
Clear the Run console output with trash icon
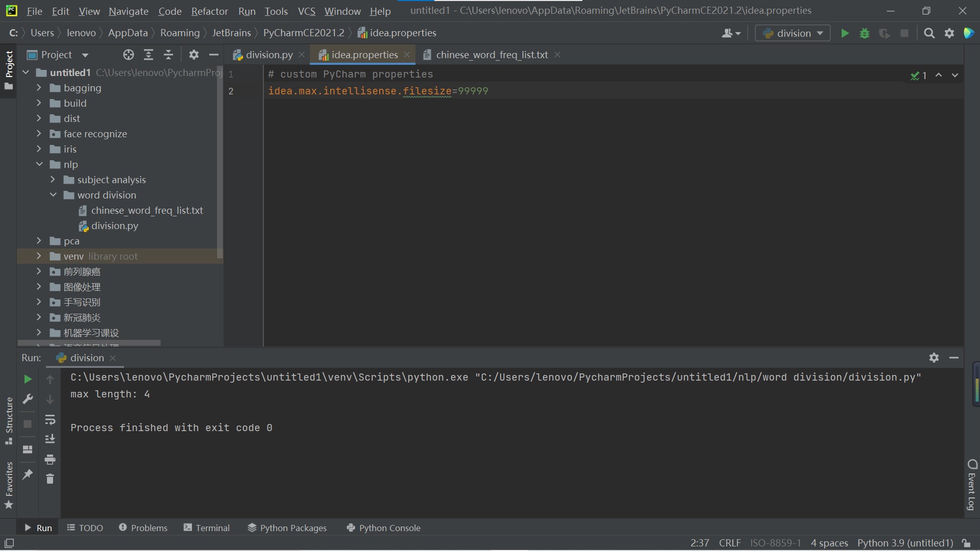(x=50, y=479)
